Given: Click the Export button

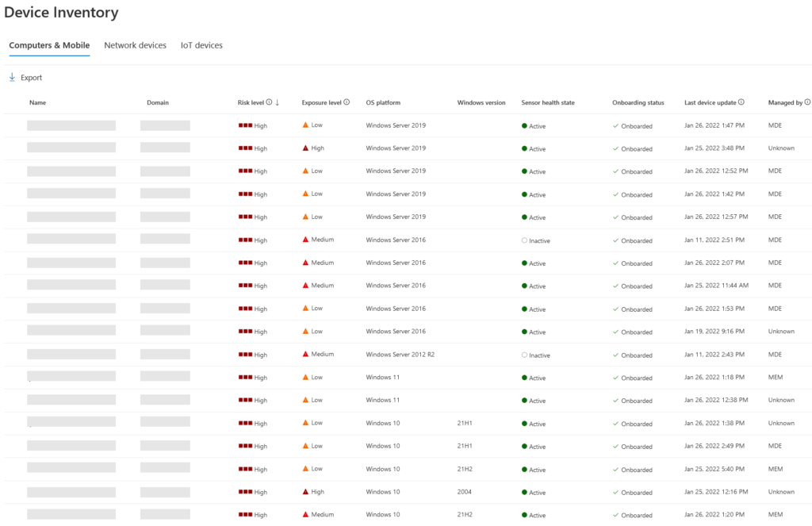Looking at the screenshot, I should tap(25, 76).
